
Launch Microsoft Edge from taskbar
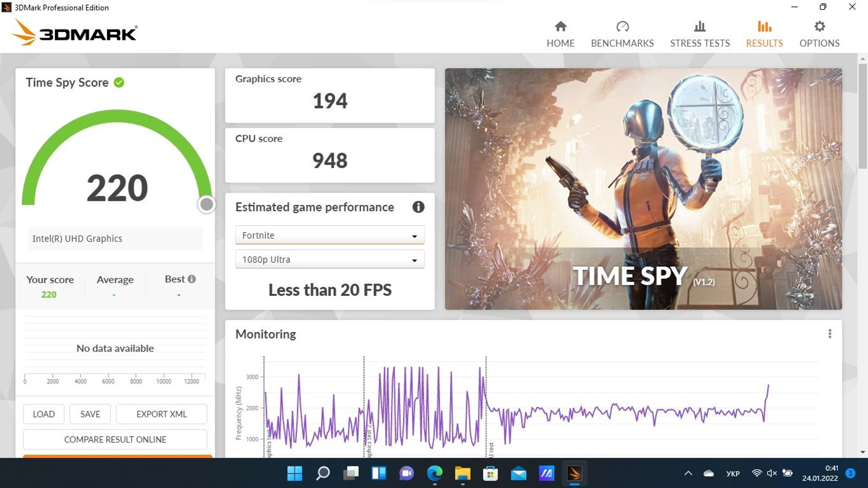[434, 473]
